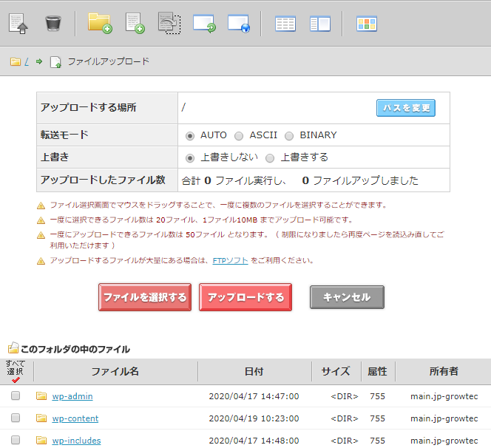Click the パスを変更 button
This screenshot has height=448, width=491.
(405, 108)
